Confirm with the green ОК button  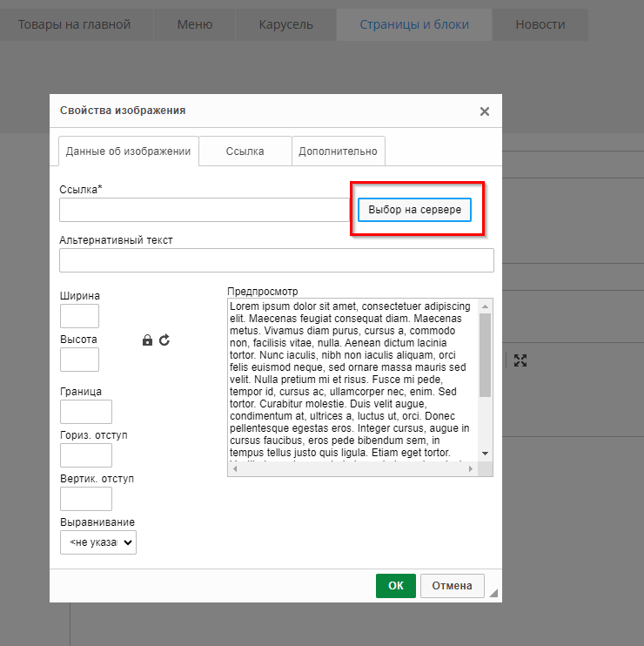[395, 586]
